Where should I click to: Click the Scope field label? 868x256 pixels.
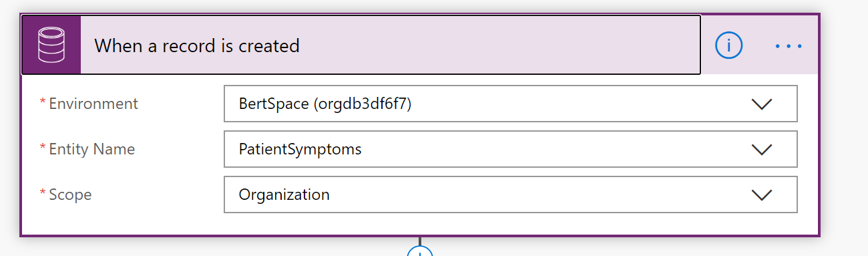click(70, 195)
